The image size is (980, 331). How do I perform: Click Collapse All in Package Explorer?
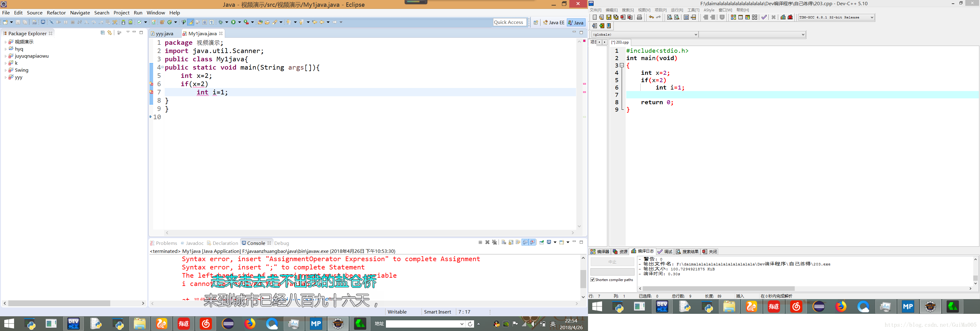coord(103,33)
